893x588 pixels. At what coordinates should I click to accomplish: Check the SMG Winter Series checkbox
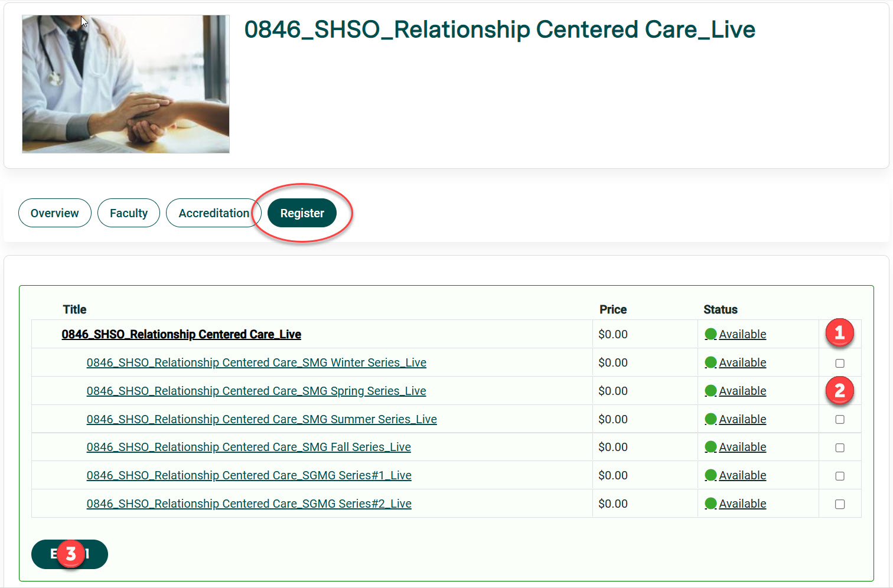pyautogui.click(x=839, y=363)
